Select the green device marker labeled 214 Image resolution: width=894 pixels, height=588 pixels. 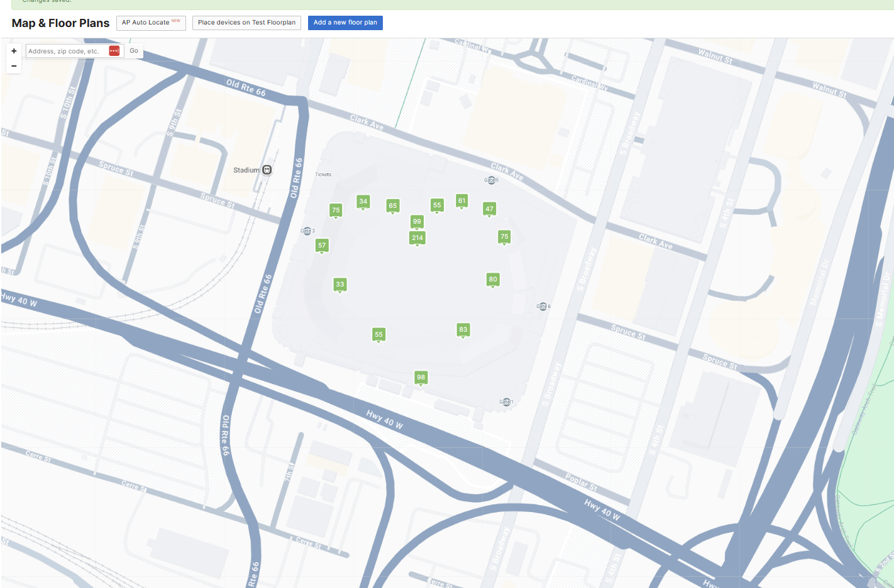point(417,237)
